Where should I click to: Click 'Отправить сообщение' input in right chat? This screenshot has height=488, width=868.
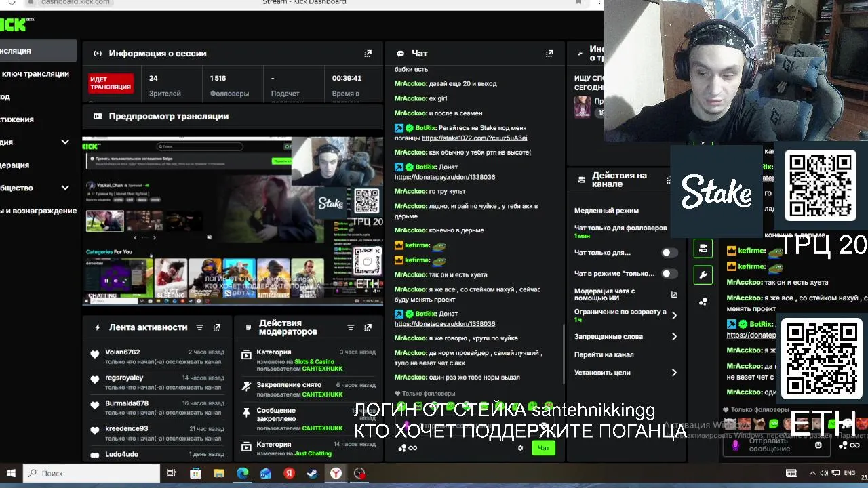click(x=777, y=445)
